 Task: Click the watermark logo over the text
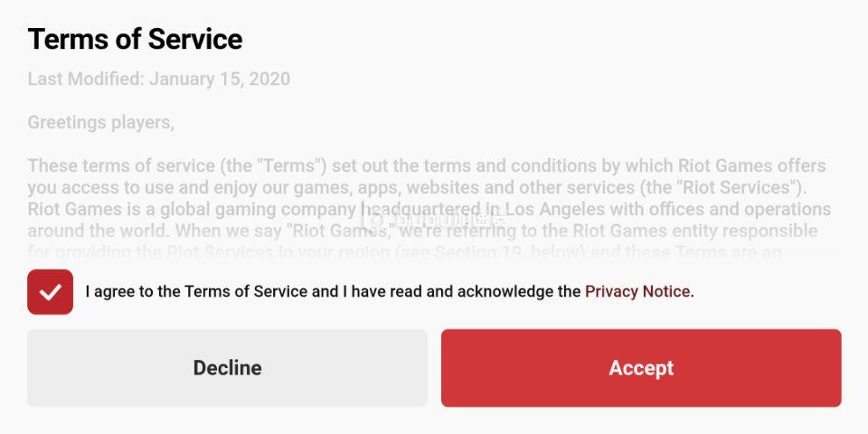pyautogui.click(x=432, y=219)
